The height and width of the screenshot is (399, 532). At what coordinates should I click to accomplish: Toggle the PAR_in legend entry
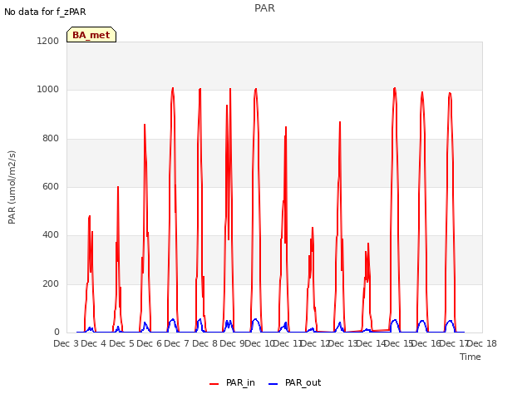(233, 383)
